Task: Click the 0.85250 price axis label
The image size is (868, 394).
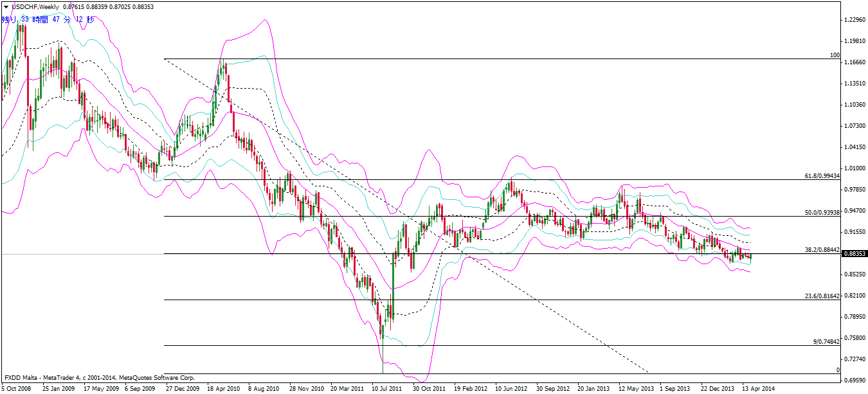Action: pos(854,274)
